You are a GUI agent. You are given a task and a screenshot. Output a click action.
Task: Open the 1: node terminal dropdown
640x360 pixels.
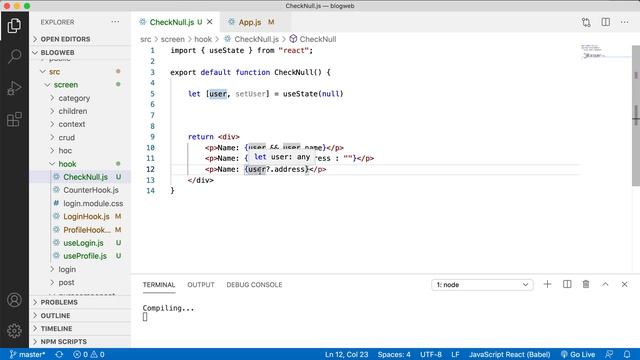coord(482,284)
